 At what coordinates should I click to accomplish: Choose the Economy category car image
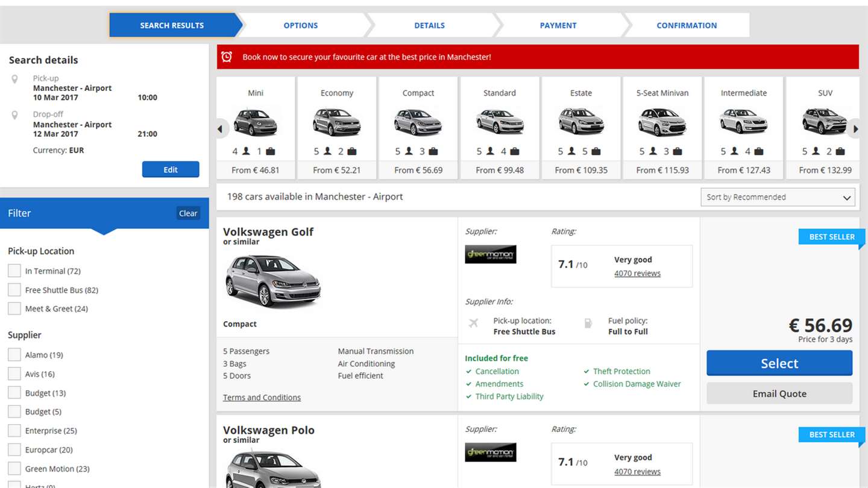(x=337, y=122)
